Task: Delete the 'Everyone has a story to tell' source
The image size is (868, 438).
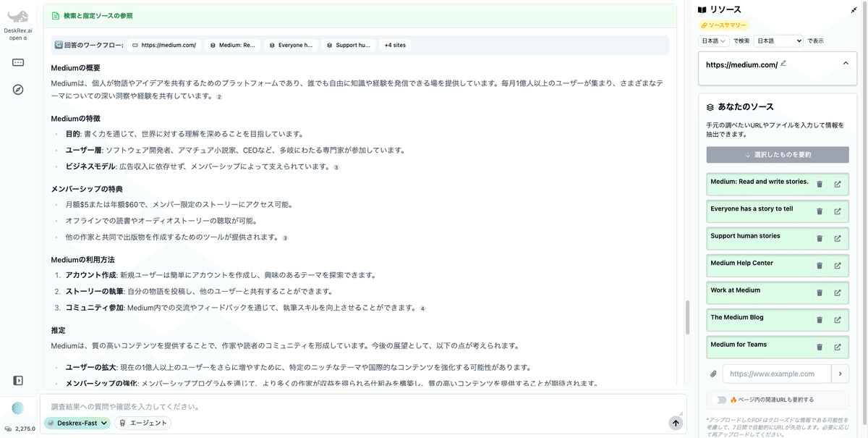Action: [820, 211]
